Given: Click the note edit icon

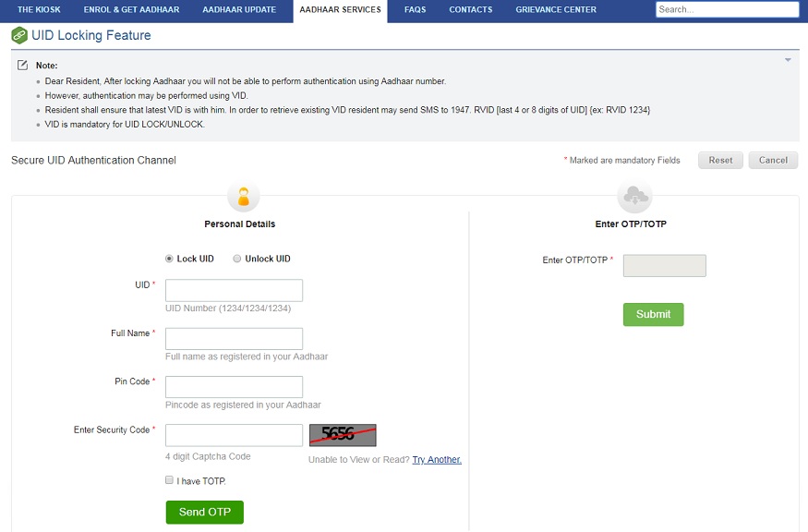Looking at the screenshot, I should point(22,66).
